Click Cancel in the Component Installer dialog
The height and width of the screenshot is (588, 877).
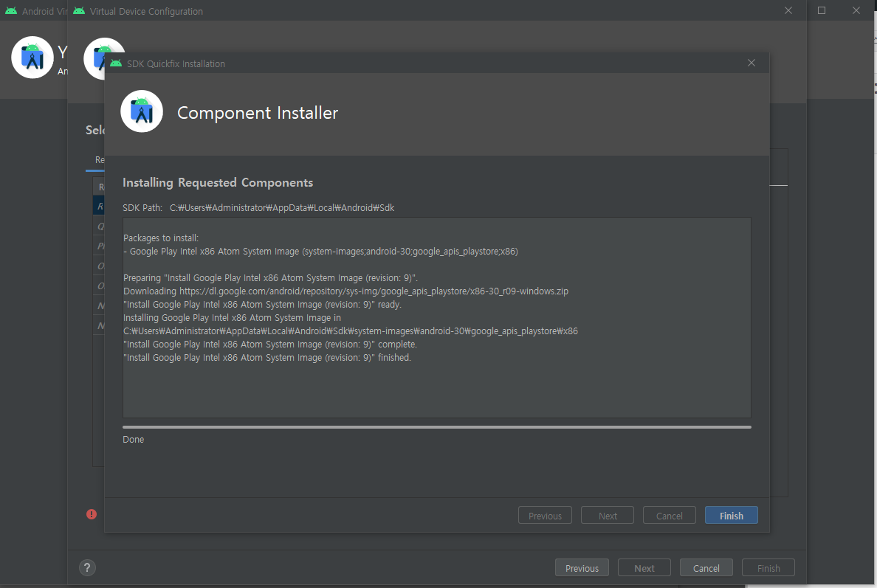click(x=669, y=516)
